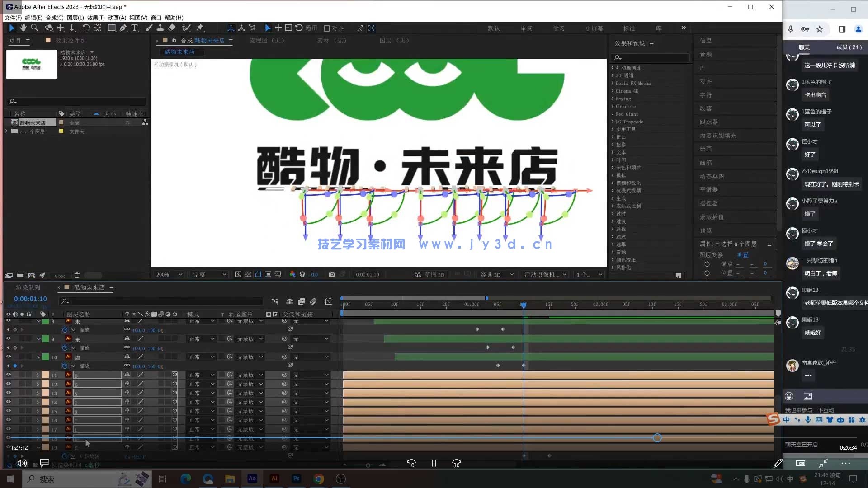The height and width of the screenshot is (488, 868).
Task: Click the 重置 link under 图层变换
Action: (742, 254)
